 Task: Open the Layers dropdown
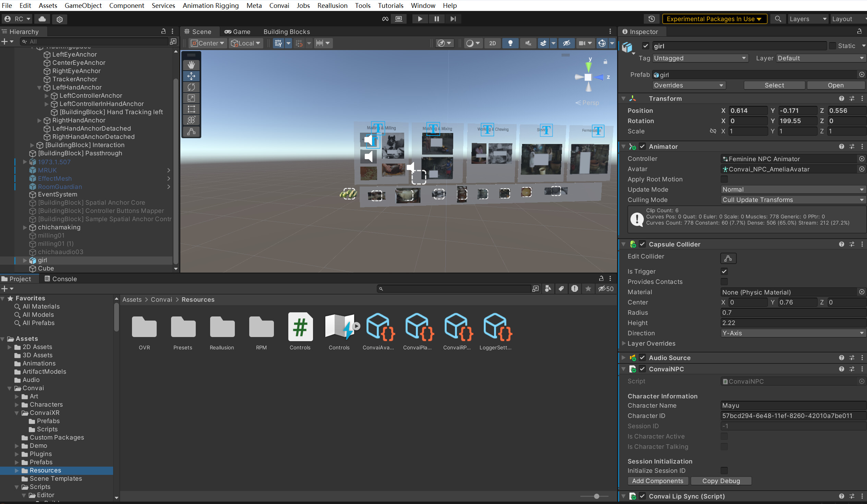[x=807, y=19]
